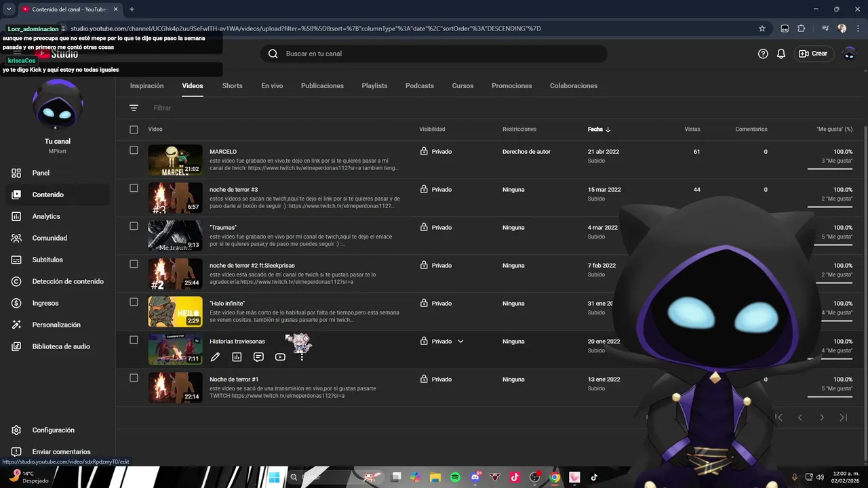Click the filter lines icon
This screenshot has width=868, height=488.
[134, 108]
